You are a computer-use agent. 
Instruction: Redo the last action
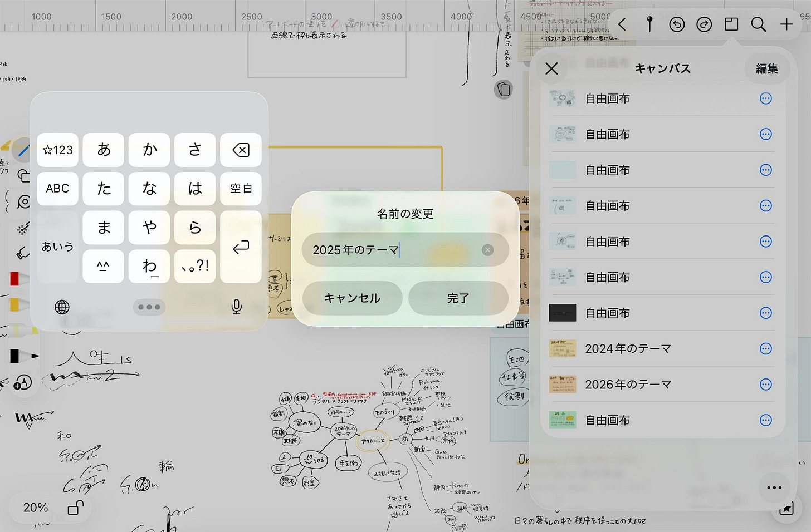coord(703,24)
